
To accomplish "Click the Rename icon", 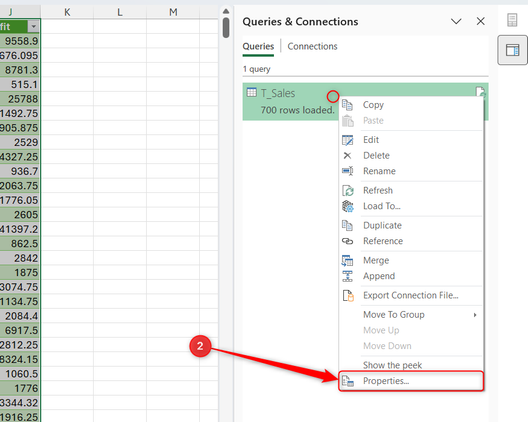I will coord(348,171).
